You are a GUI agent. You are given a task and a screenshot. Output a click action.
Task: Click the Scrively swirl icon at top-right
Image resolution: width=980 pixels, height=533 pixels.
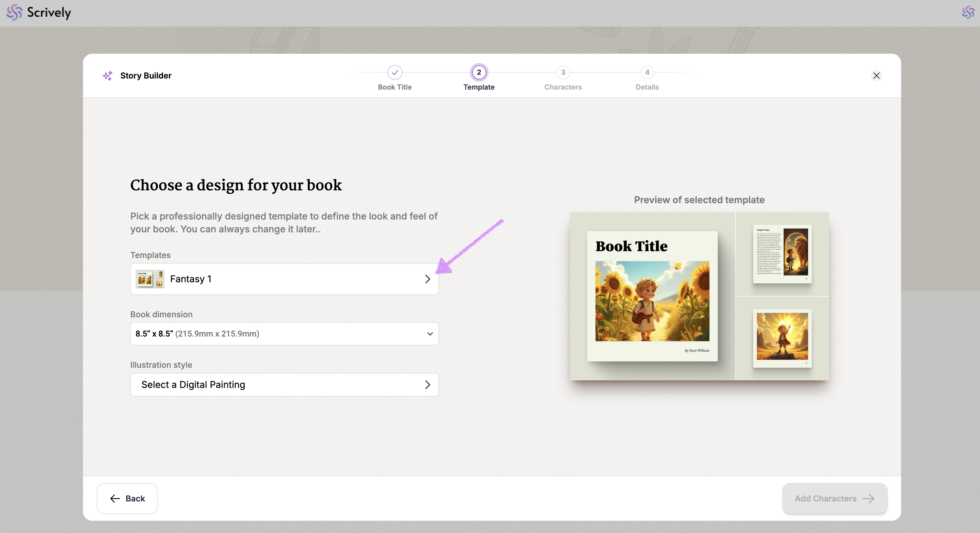[968, 13]
